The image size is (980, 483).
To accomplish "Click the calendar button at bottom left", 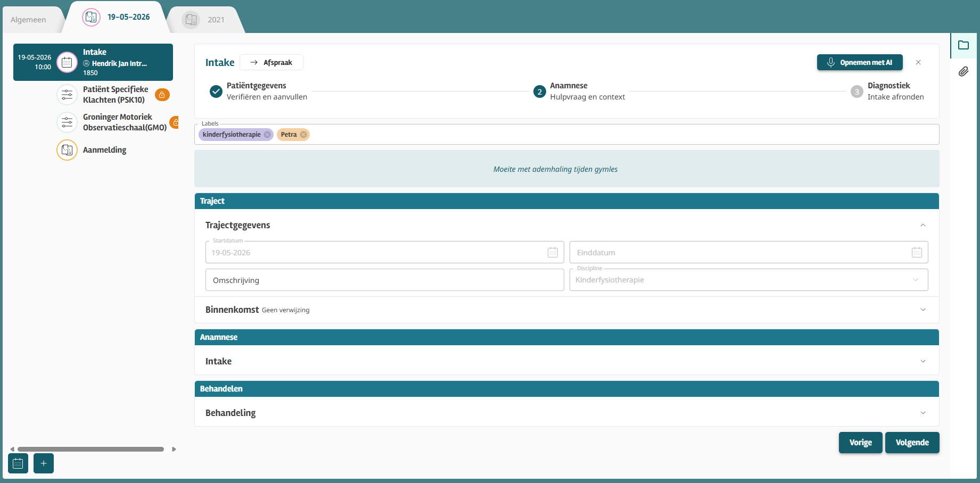I will pos(18,463).
